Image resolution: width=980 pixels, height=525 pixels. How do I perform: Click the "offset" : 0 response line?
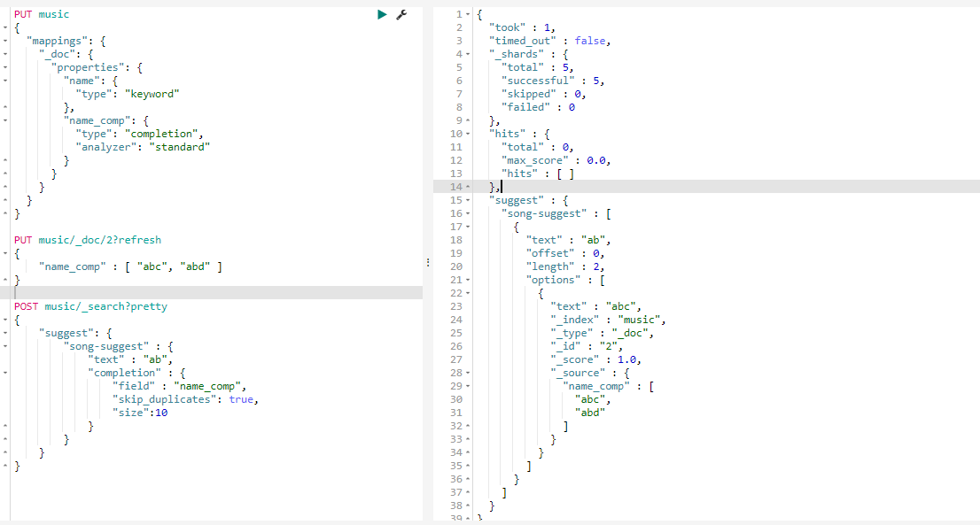click(565, 253)
